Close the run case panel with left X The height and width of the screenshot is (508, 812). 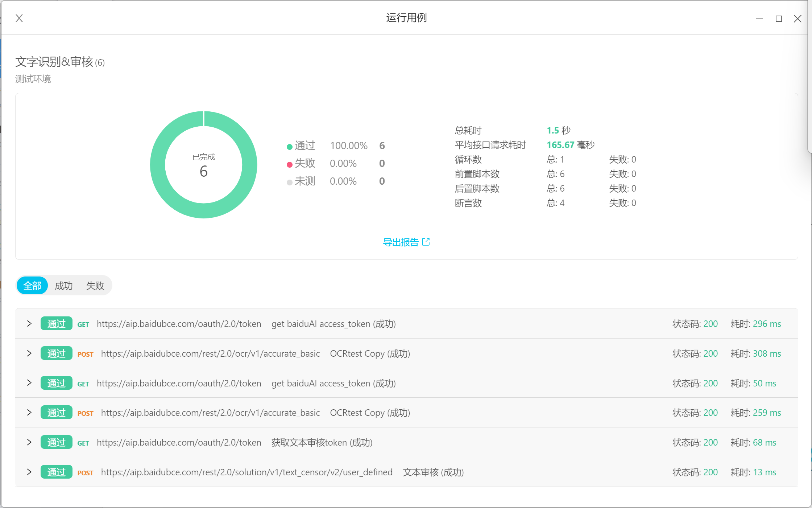coord(19,18)
